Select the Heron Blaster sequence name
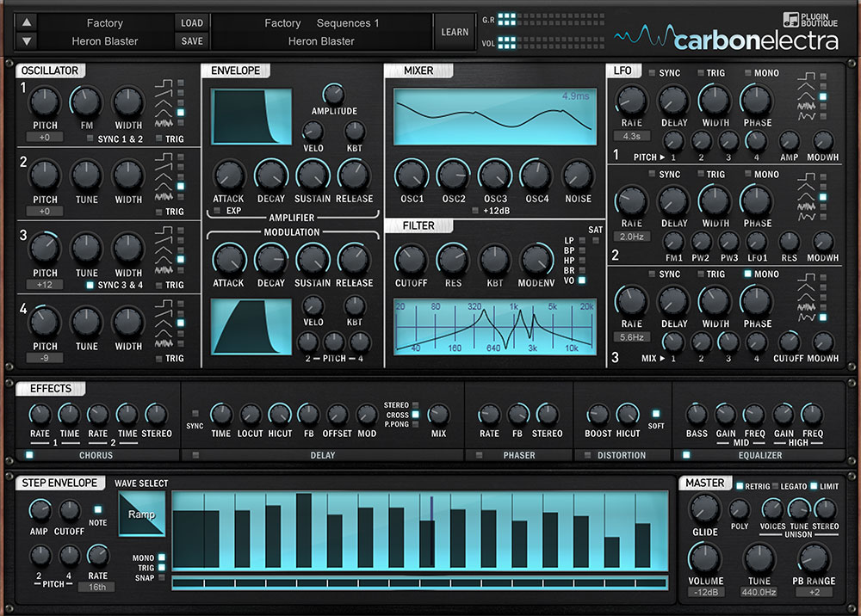861x616 pixels. tap(320, 40)
